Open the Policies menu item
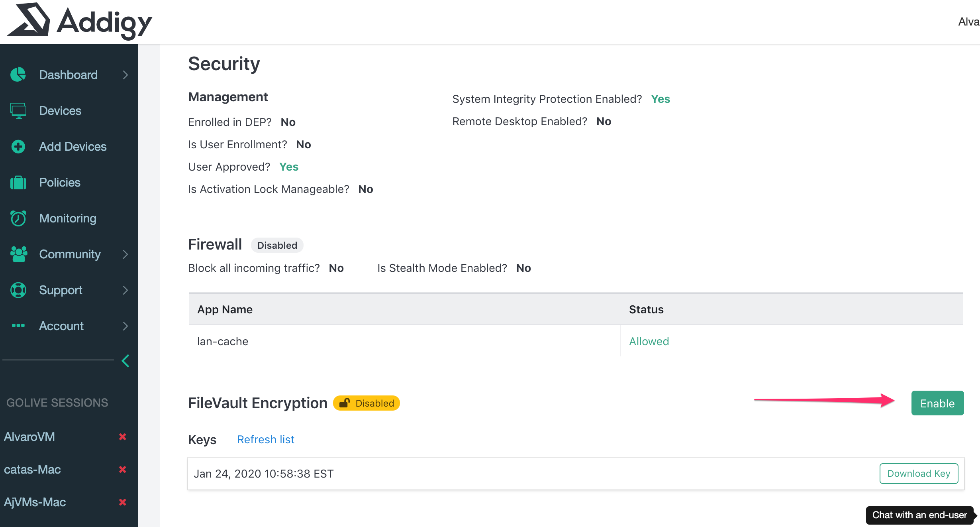The height and width of the screenshot is (527, 980). [60, 183]
